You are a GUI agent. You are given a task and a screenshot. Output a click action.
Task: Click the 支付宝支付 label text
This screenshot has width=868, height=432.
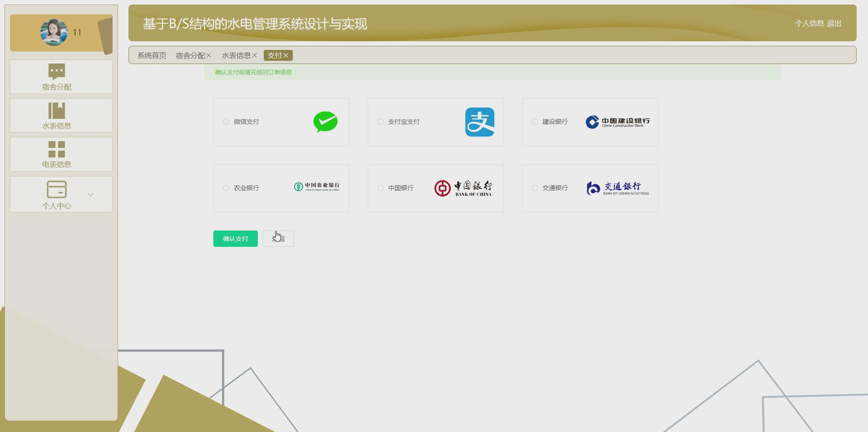[x=404, y=122]
